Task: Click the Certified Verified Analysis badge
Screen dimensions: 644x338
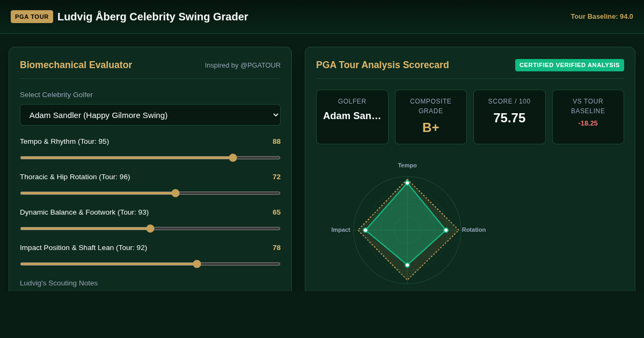Action: (569, 65)
